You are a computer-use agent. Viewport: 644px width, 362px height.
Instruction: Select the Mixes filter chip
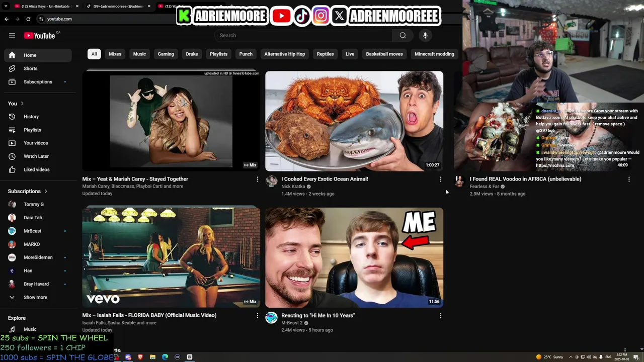tap(115, 54)
